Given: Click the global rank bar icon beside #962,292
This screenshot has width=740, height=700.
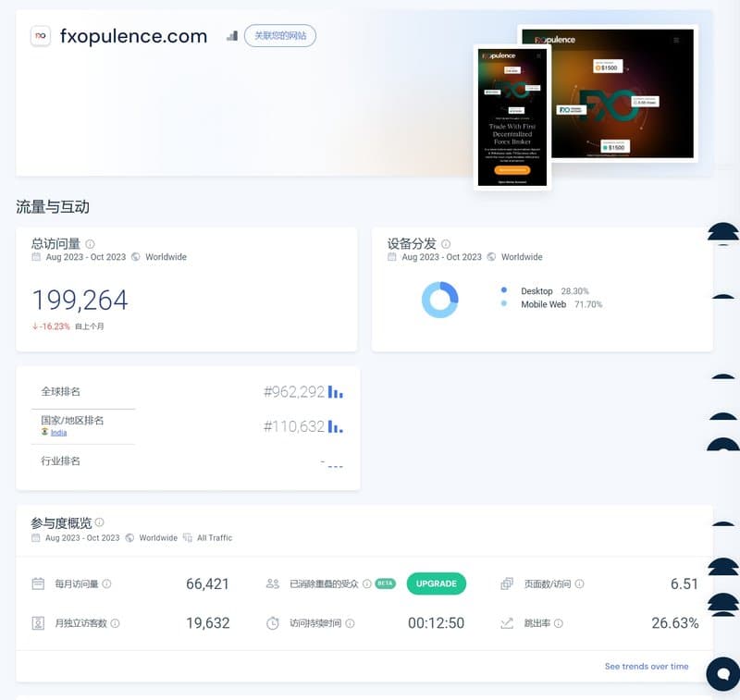Looking at the screenshot, I should coord(336,392).
